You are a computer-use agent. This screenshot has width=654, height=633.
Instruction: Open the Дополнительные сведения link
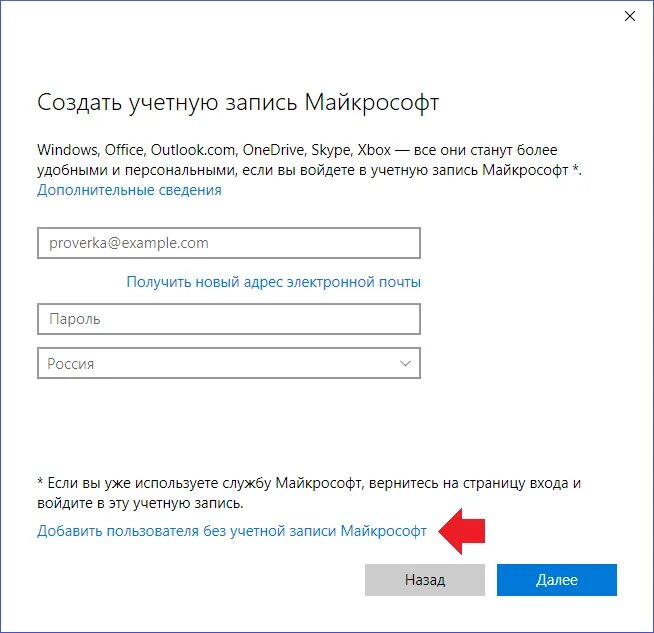click(129, 190)
